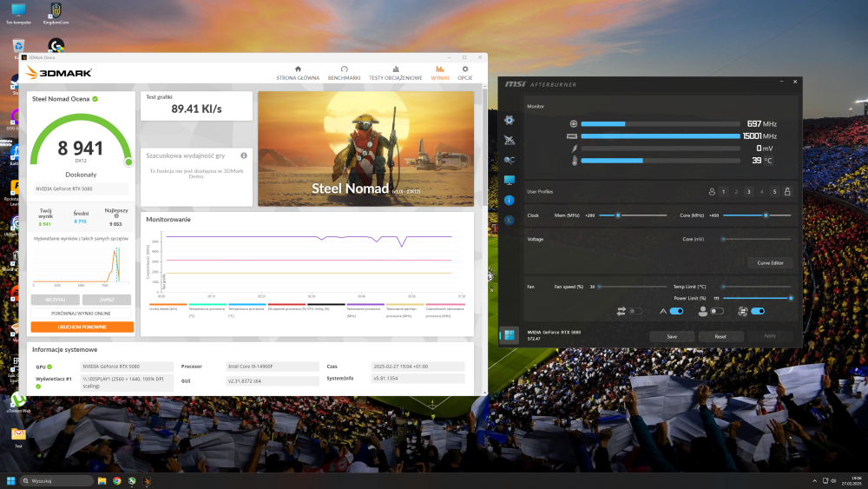The height and width of the screenshot is (489, 868).
Task: Toggle the rightmost blue switch in Fan section
Action: coord(758,311)
